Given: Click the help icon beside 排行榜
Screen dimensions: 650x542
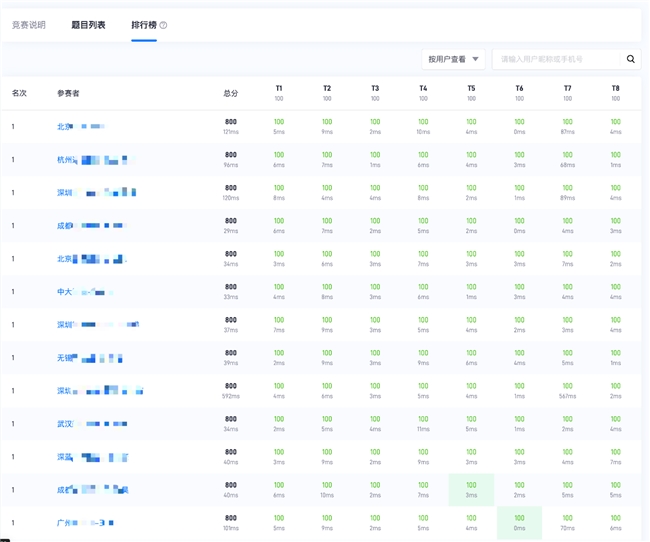Looking at the screenshot, I should (164, 25).
